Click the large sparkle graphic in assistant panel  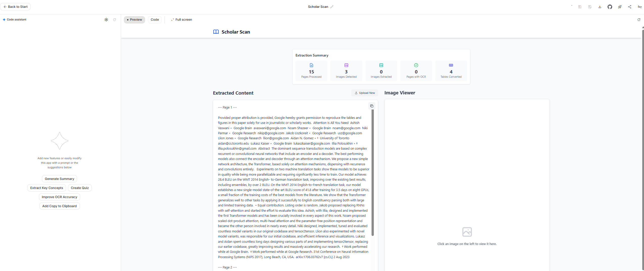coord(59,141)
